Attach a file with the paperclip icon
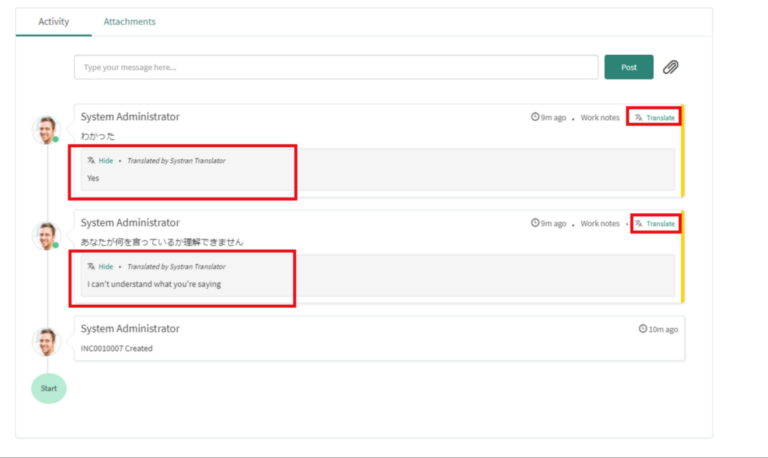This screenshot has height=458, width=768. 671,67
